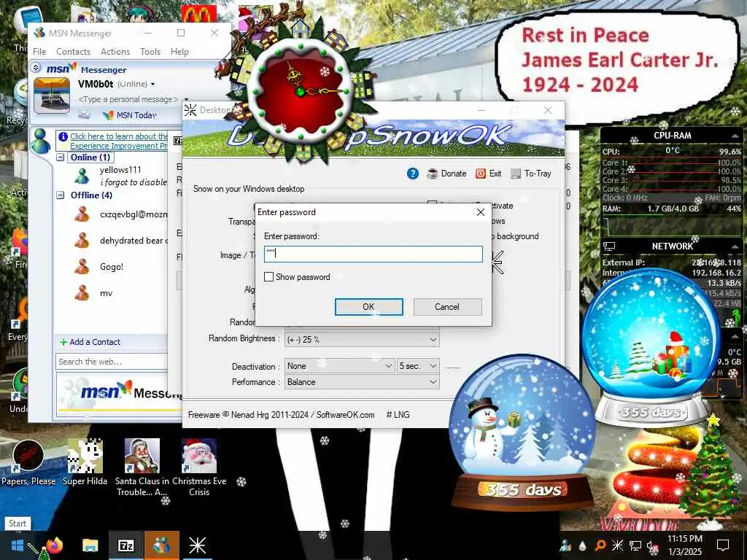Collapse the Online (1) contact group

(61, 157)
